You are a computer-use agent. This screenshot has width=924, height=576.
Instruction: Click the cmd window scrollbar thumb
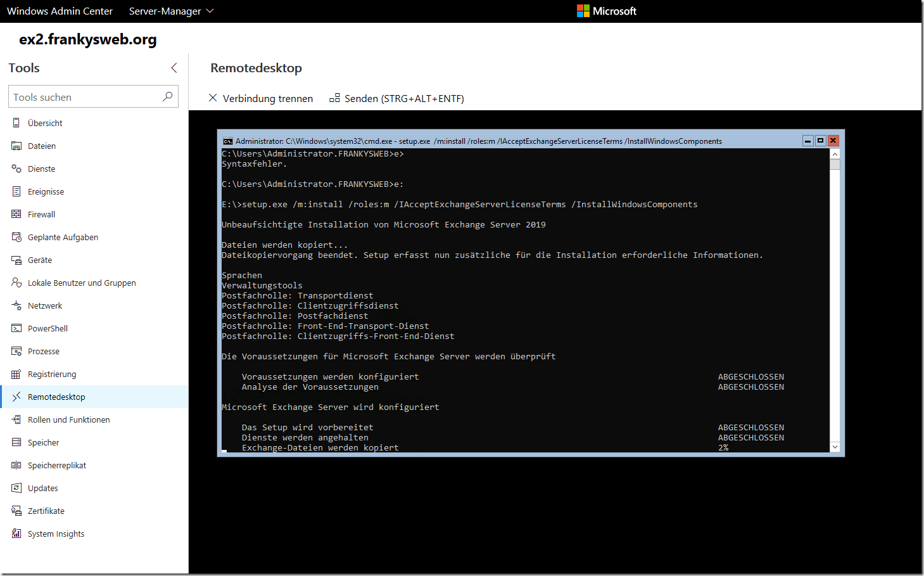pyautogui.click(x=835, y=165)
